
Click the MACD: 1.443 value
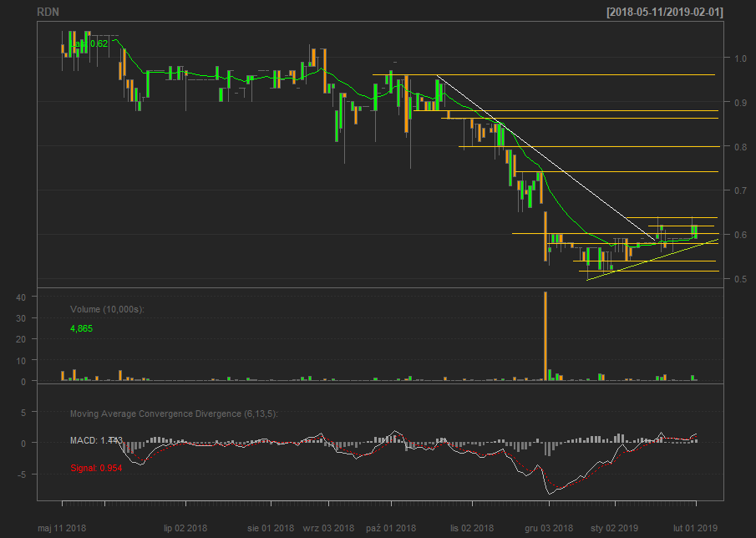pyautogui.click(x=96, y=440)
